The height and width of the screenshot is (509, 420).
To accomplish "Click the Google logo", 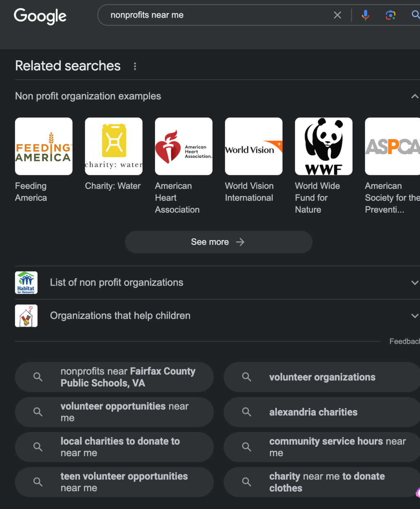I will (x=40, y=16).
